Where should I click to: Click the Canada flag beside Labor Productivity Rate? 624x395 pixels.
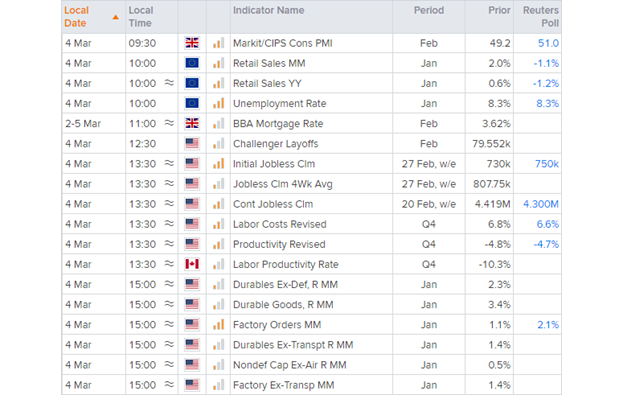192,264
